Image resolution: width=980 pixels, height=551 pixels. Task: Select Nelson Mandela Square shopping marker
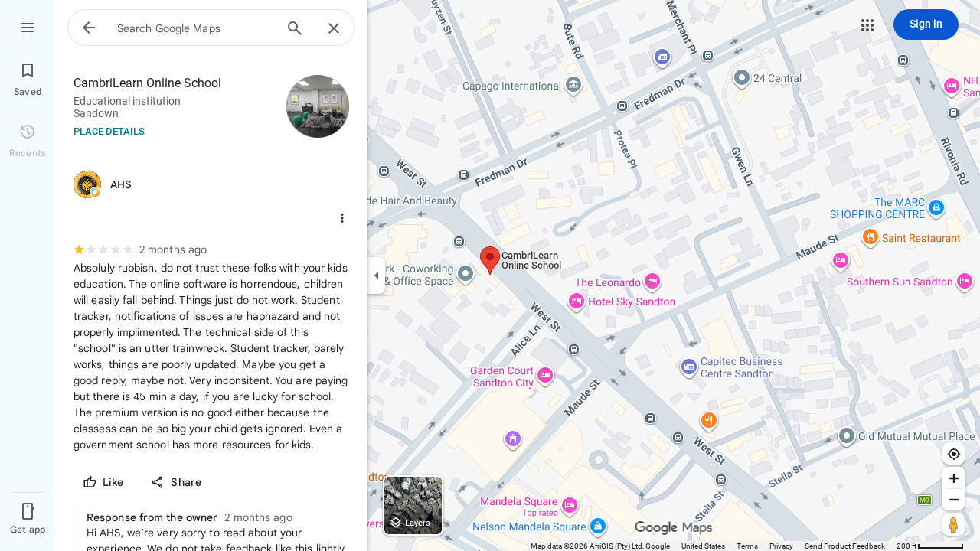(598, 527)
